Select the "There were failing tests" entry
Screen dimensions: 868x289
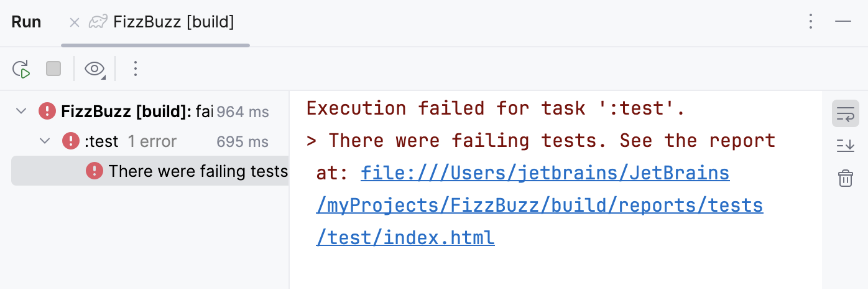click(198, 171)
